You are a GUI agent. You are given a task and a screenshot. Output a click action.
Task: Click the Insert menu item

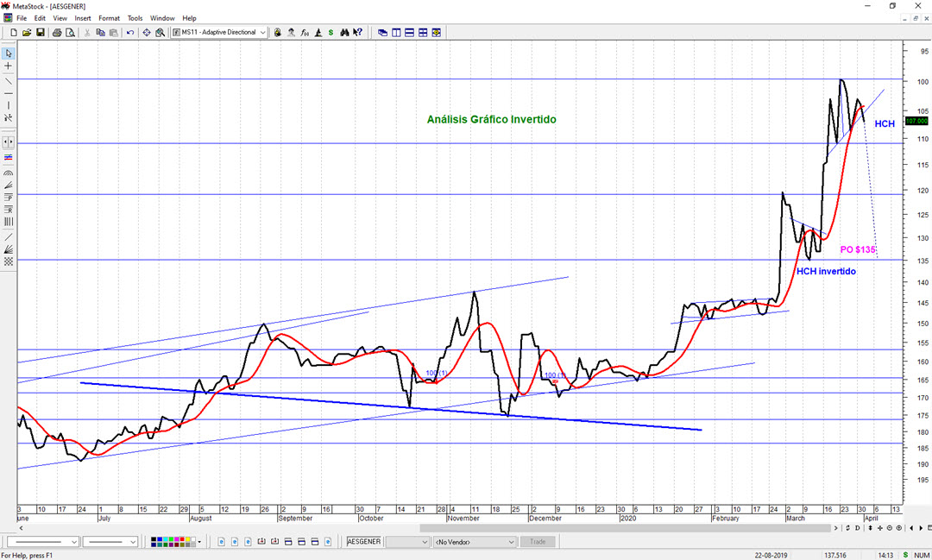tap(83, 18)
